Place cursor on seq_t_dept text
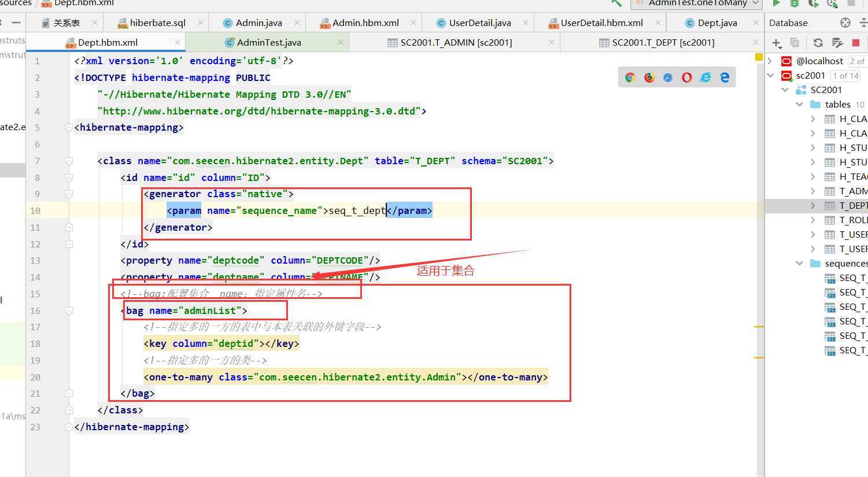Image resolution: width=868 pixels, height=477 pixels. (x=357, y=210)
